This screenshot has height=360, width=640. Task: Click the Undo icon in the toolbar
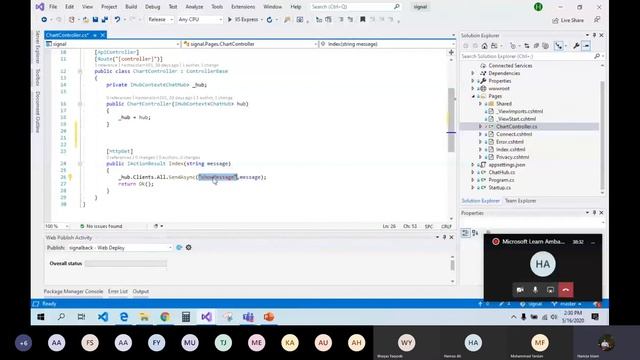(x=117, y=20)
